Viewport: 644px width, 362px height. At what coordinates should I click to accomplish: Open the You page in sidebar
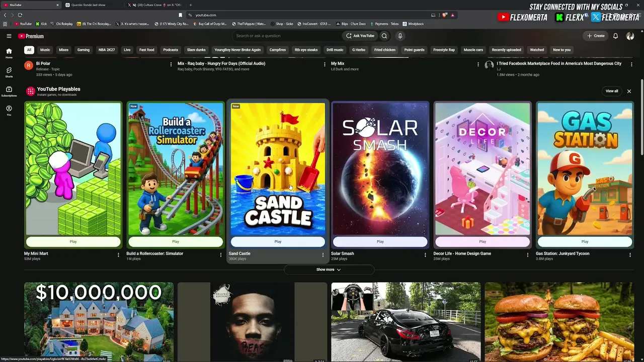(9, 111)
